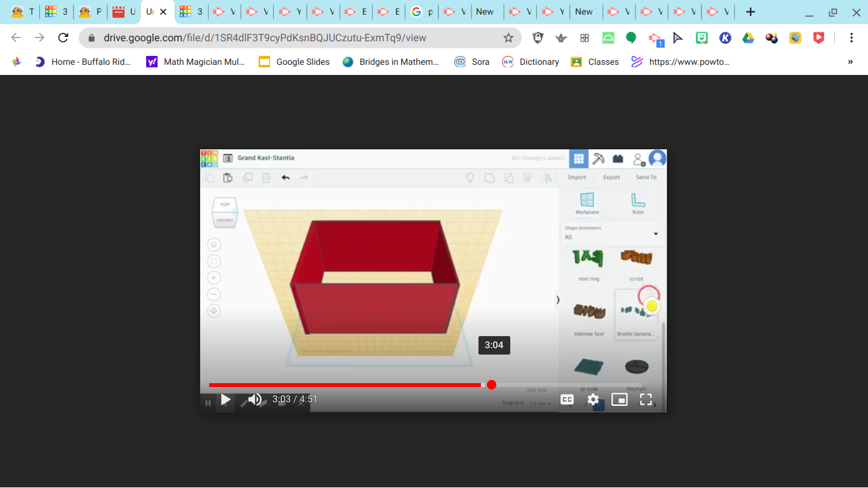868x488 pixels.
Task: Select the Ruler tool
Action: point(638,203)
